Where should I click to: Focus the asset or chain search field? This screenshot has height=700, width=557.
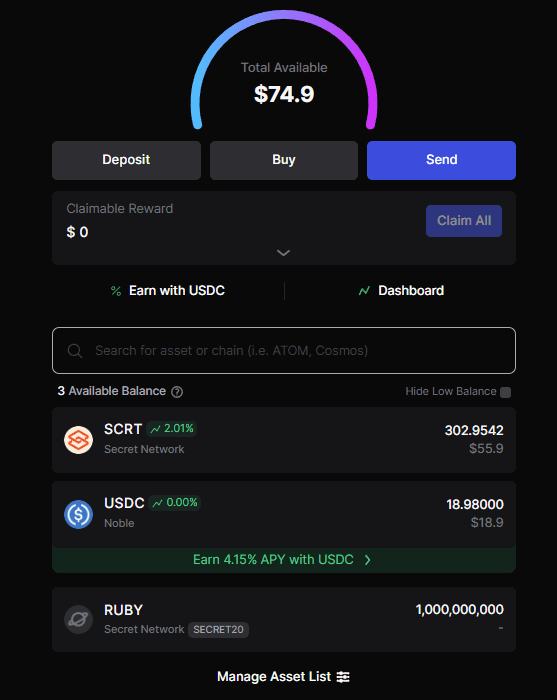pos(284,350)
